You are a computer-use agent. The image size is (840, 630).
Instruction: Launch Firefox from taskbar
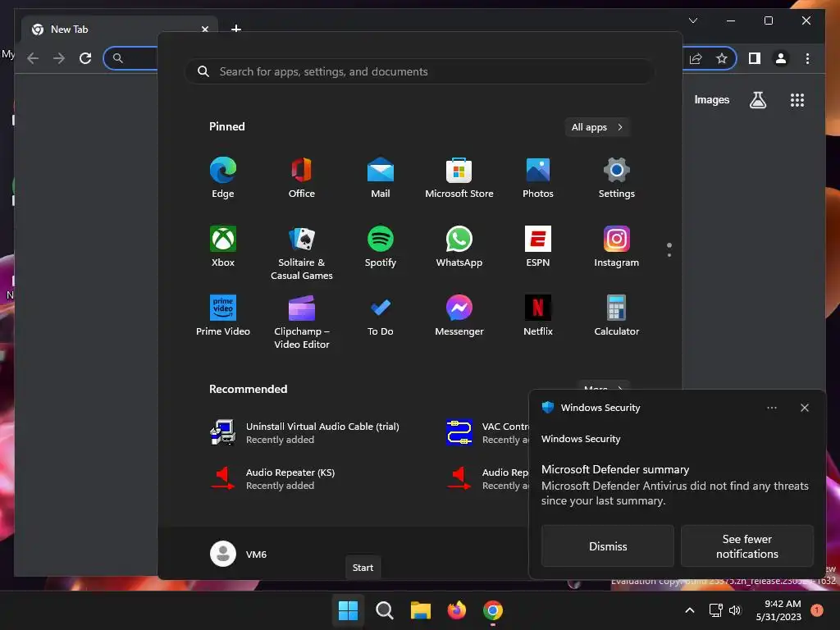coord(456,610)
